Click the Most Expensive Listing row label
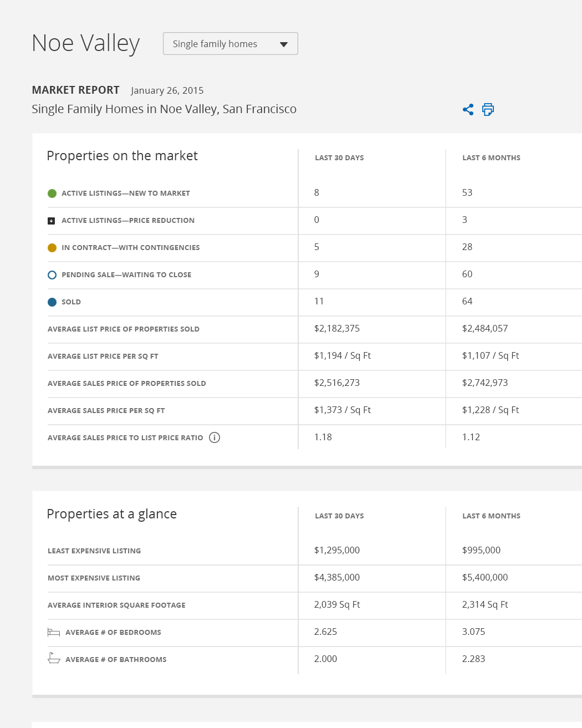 pyautogui.click(x=94, y=578)
